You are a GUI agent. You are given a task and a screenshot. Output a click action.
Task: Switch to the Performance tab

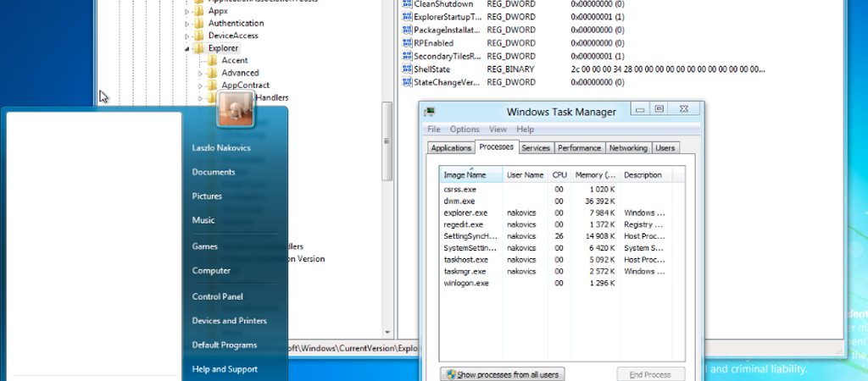(579, 147)
